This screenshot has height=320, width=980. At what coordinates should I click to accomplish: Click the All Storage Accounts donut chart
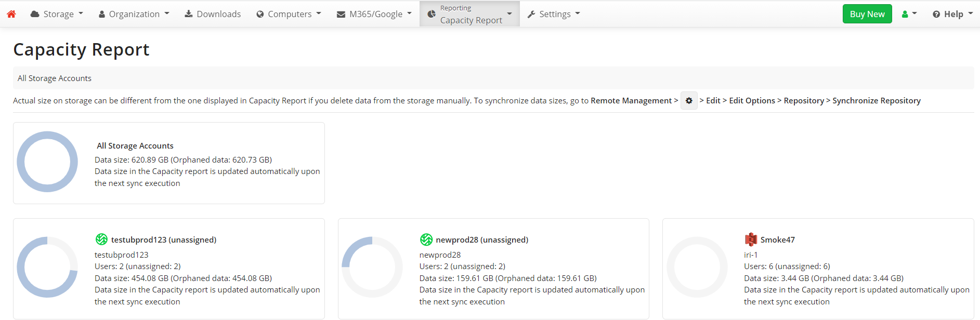(x=47, y=162)
